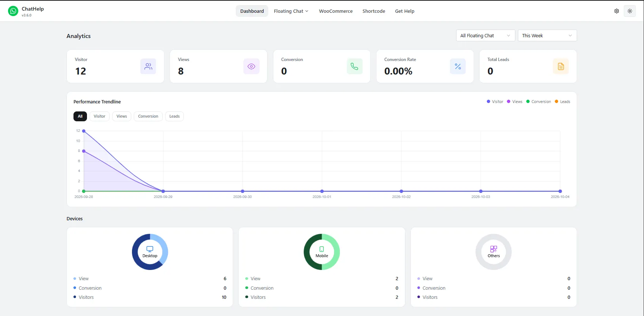Click the "Devices" section heading

pyautogui.click(x=75, y=218)
